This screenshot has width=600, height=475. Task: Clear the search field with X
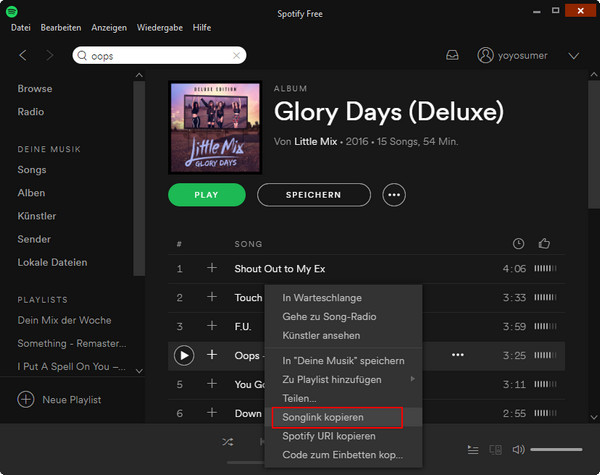coord(236,55)
